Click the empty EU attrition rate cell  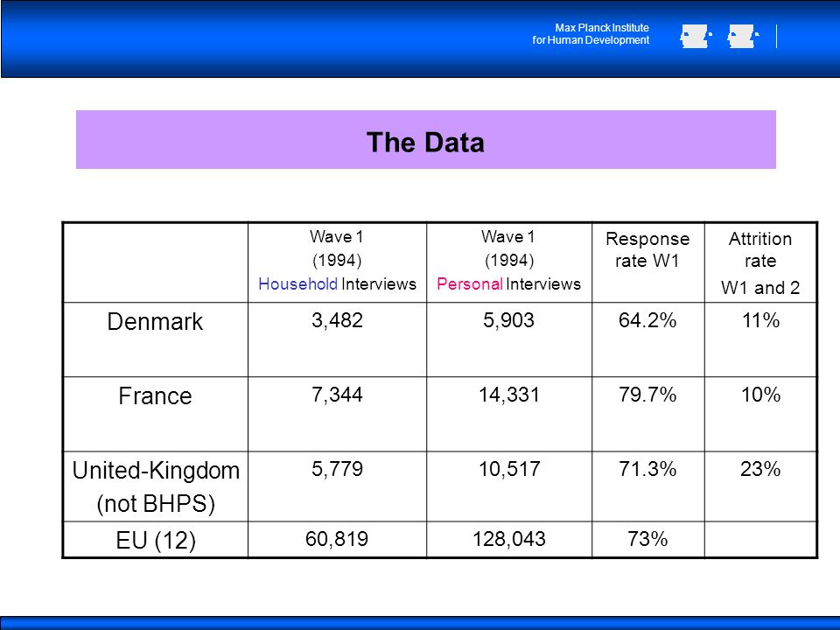760,540
